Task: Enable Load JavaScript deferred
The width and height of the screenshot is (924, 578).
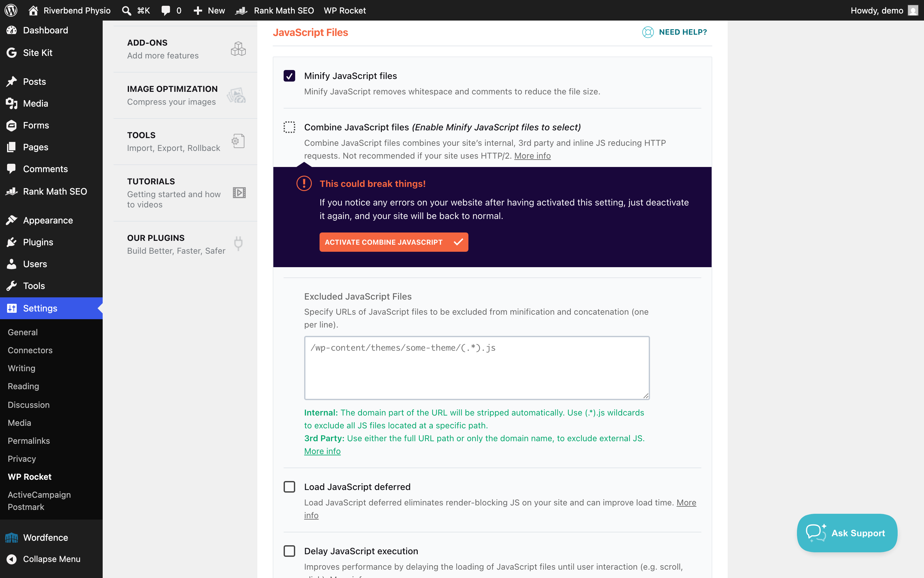Action: click(x=289, y=486)
